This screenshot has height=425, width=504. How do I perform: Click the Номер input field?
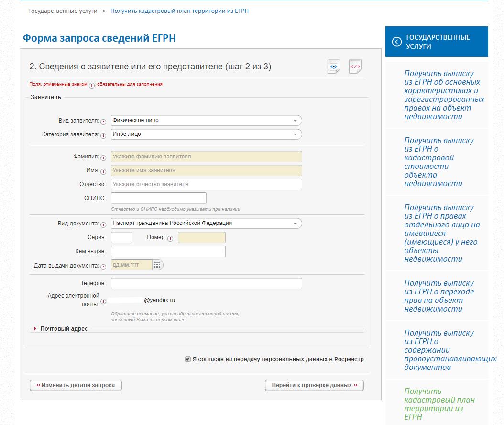pyautogui.click(x=201, y=237)
